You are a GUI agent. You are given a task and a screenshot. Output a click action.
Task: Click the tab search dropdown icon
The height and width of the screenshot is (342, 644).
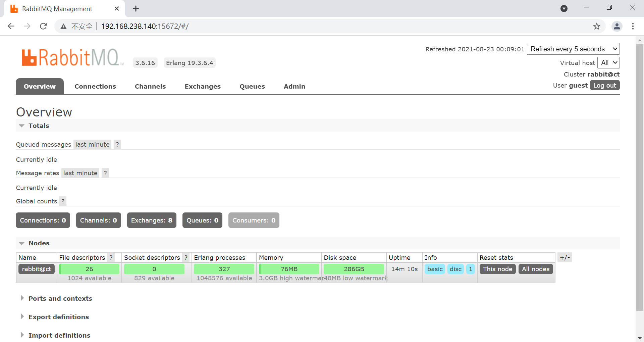(564, 9)
